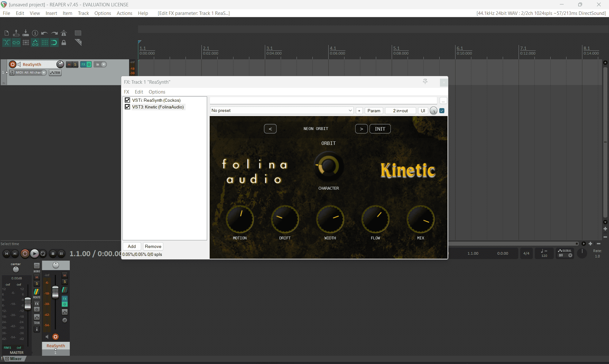Image resolution: width=609 pixels, height=364 pixels.
Task: Open the 'No preset' dropdown
Action: 282,110
